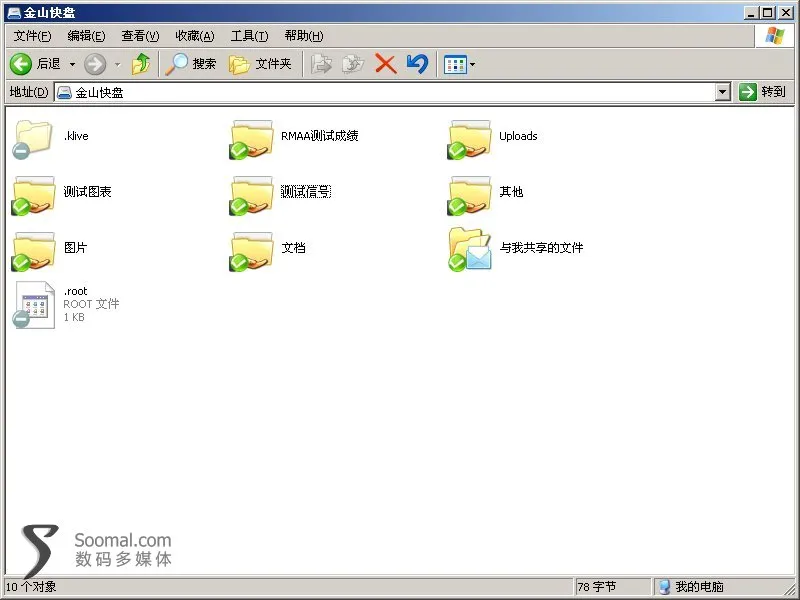Go up one folder level icon
800x600 pixels.
[x=141, y=64]
